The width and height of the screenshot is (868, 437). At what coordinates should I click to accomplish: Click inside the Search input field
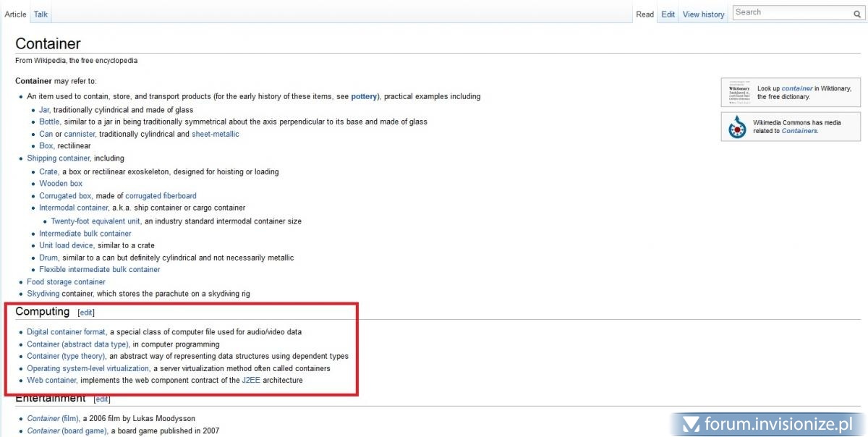tap(792, 12)
